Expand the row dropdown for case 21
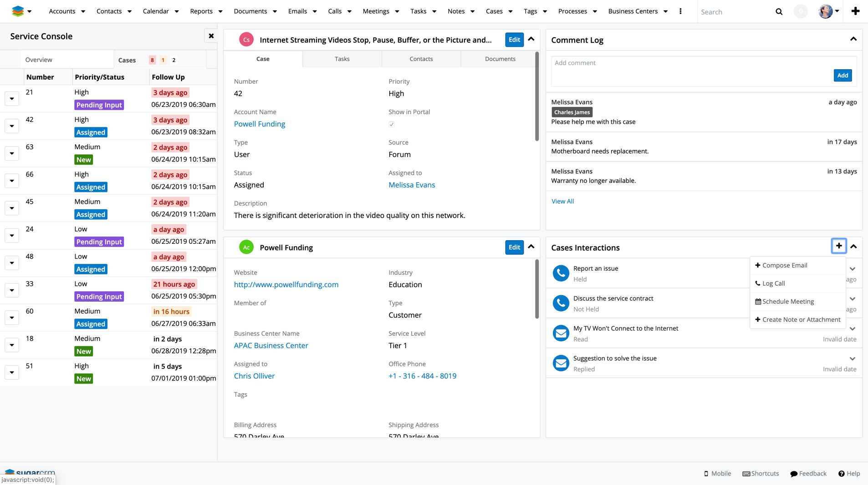This screenshot has width=868, height=485. (x=12, y=98)
